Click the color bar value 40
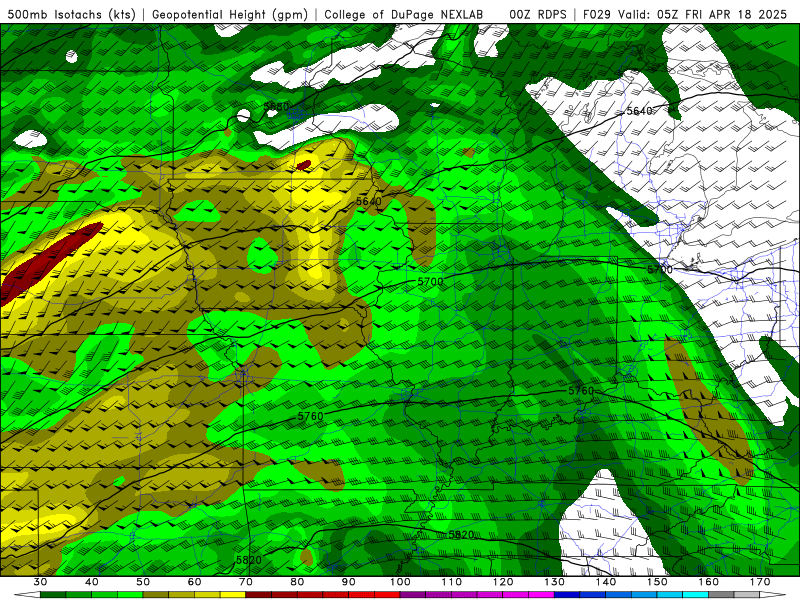 click(92, 582)
